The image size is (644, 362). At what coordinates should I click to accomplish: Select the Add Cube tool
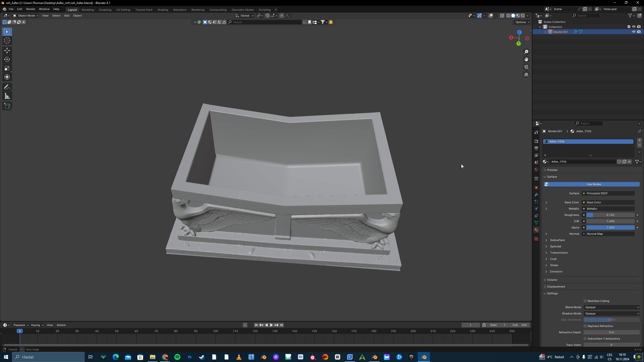(x=7, y=106)
